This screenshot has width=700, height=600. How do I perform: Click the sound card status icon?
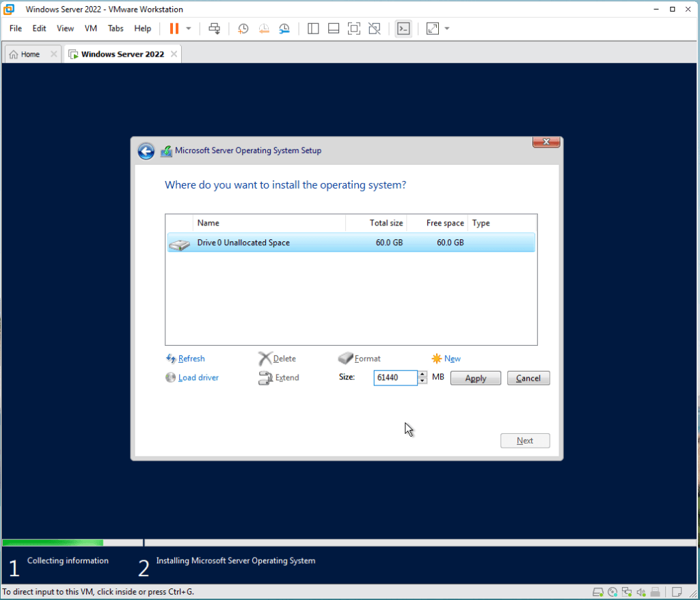[x=641, y=592]
